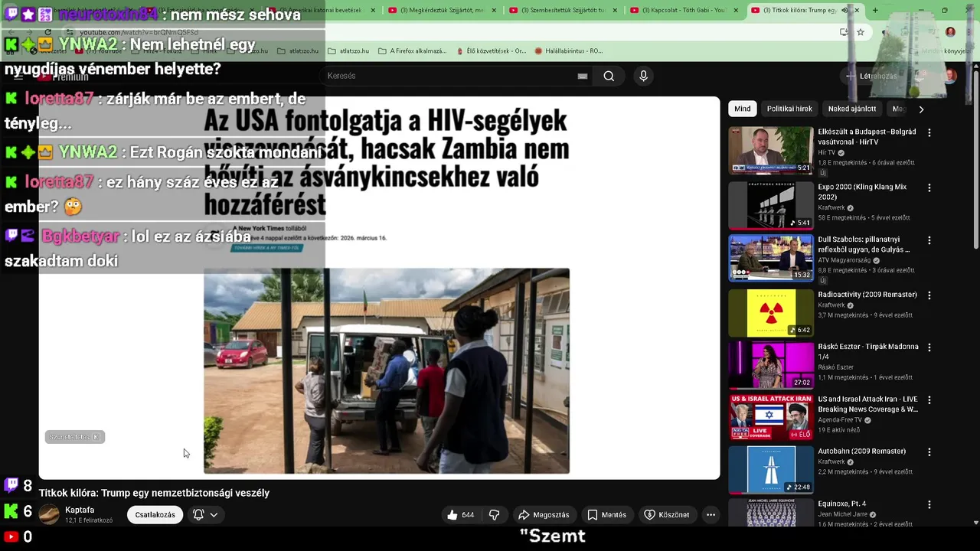This screenshot has height=551, width=980.
Task: Click the Csatlakozás join button
Action: (155, 515)
